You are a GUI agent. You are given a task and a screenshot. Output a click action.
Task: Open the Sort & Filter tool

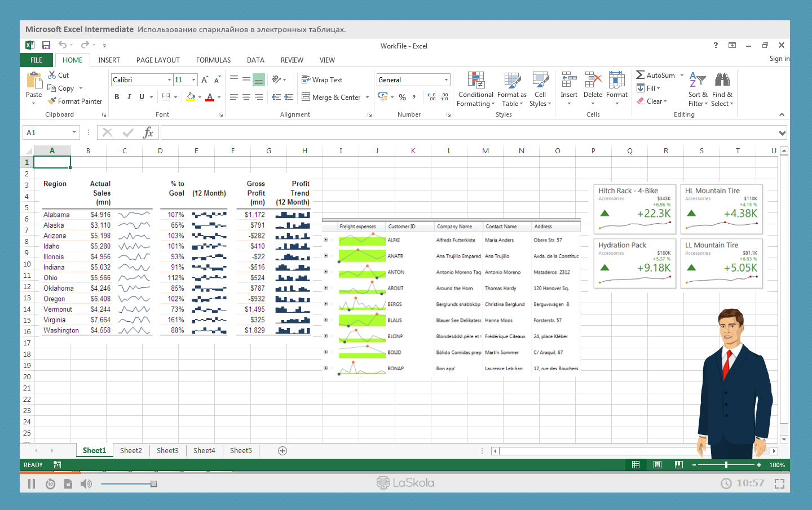[698, 81]
